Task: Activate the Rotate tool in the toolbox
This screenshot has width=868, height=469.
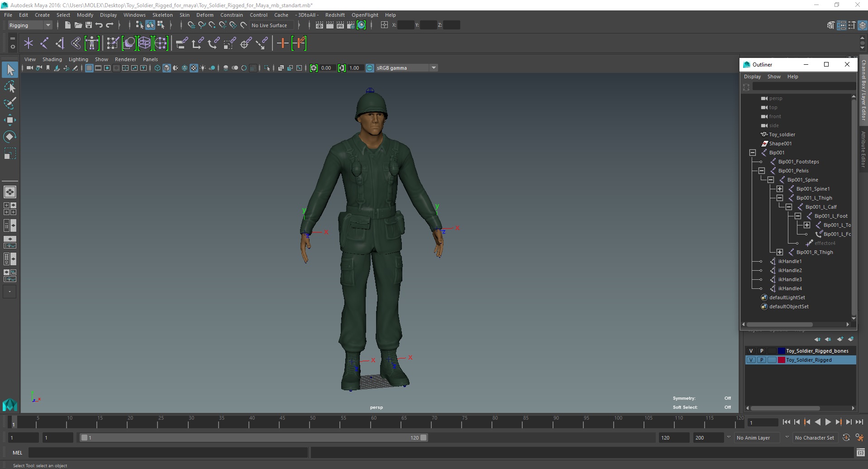Action: coord(10,137)
